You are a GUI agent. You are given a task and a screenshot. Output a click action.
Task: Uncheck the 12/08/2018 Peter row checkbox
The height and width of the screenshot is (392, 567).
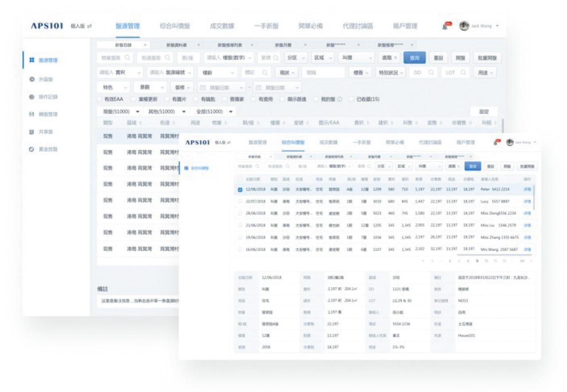pos(240,189)
